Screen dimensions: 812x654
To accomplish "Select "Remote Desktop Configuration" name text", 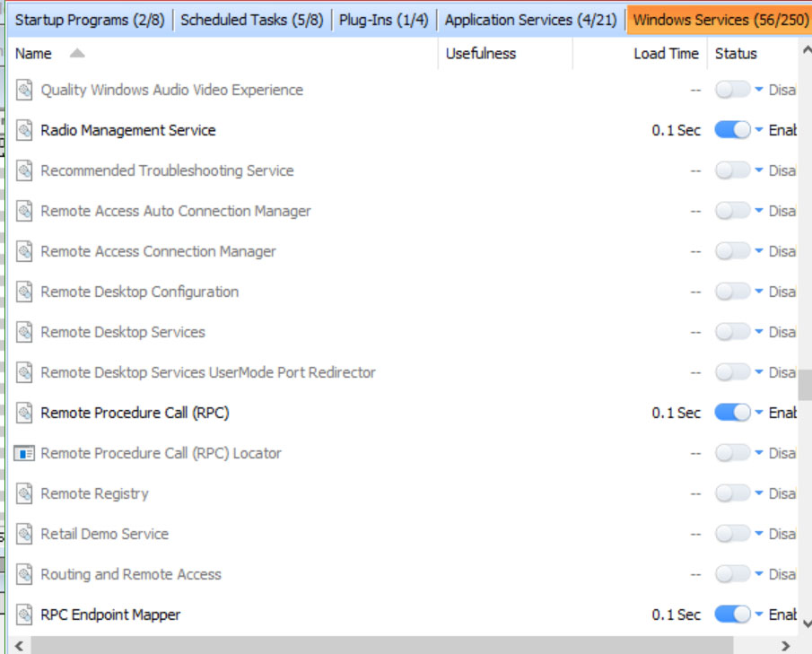I will click(139, 292).
